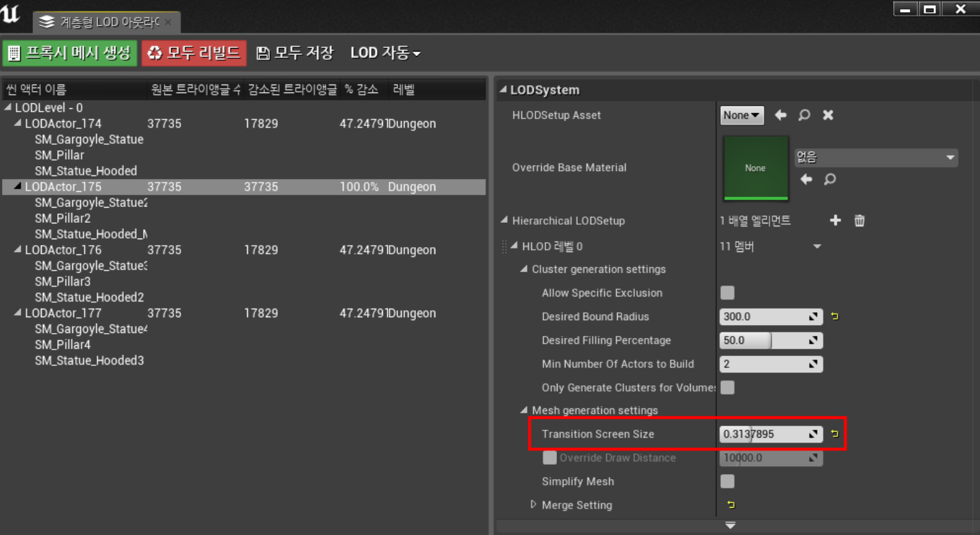Select SM_Gargoyle_Statue under LODActor_174
The image size is (980, 535).
click(x=89, y=140)
